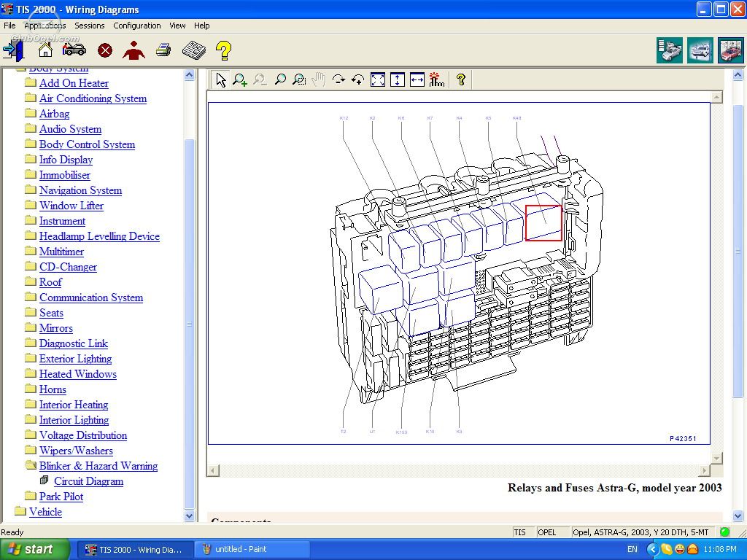Expand the Park Pilot folder icon
Viewport: 747px width, 560px height.
tap(31, 496)
